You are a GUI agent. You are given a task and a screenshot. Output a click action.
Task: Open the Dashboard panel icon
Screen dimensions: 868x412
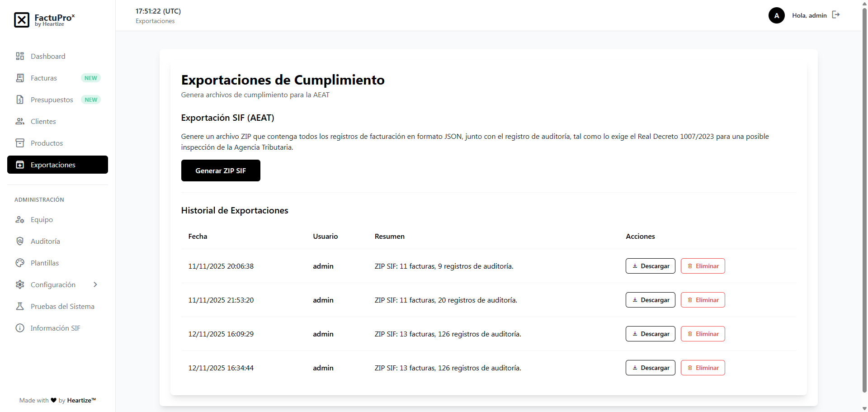20,56
